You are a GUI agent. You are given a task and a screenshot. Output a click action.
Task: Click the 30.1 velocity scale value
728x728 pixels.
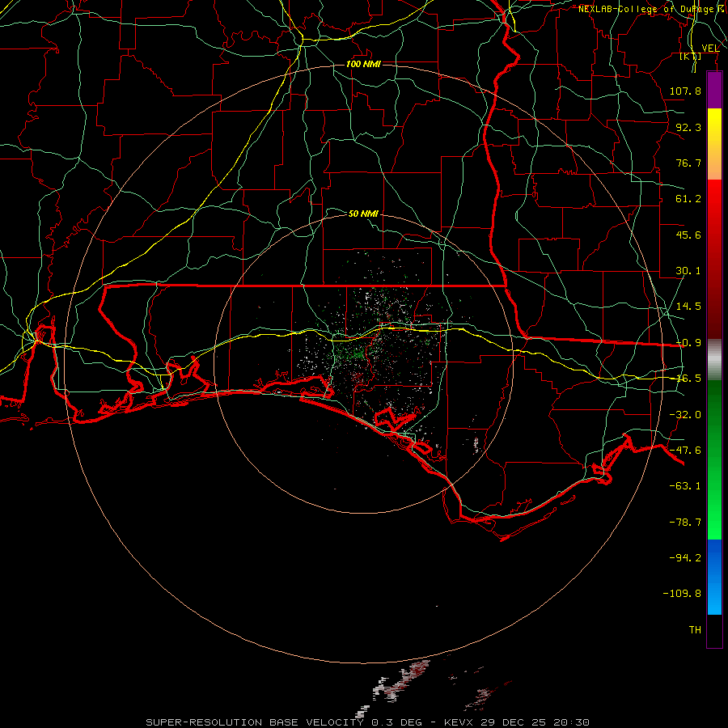tap(688, 271)
